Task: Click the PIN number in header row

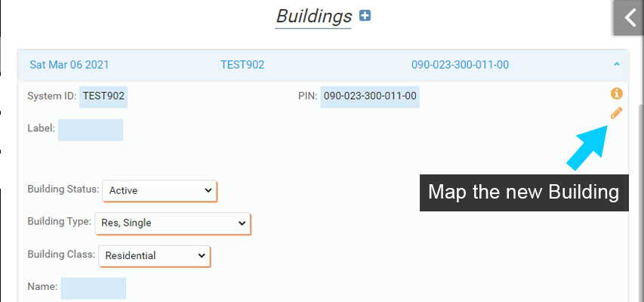Action: [x=460, y=65]
